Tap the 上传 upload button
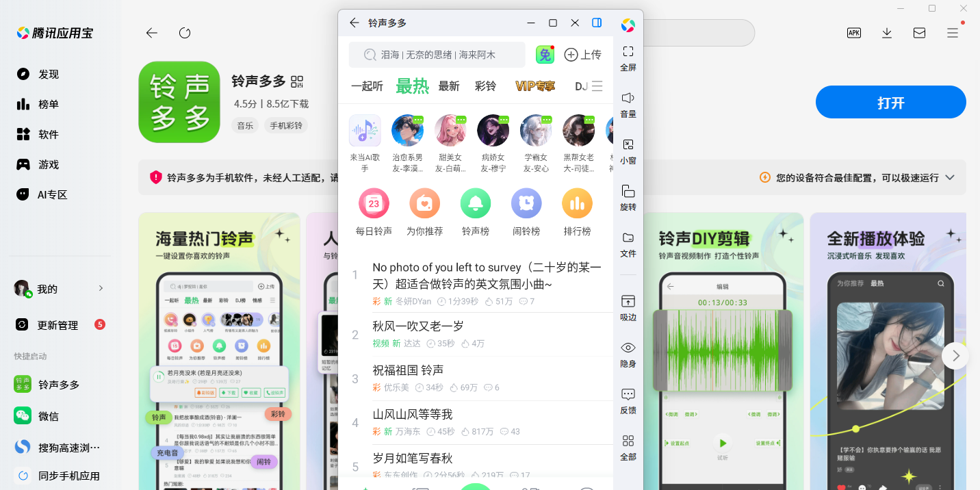This screenshot has width=980, height=490. click(x=582, y=55)
